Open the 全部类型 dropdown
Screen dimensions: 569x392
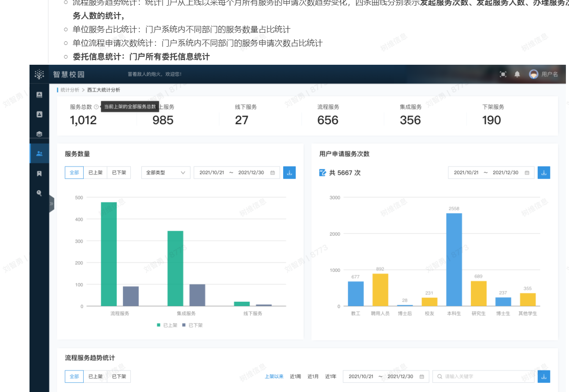(x=166, y=173)
